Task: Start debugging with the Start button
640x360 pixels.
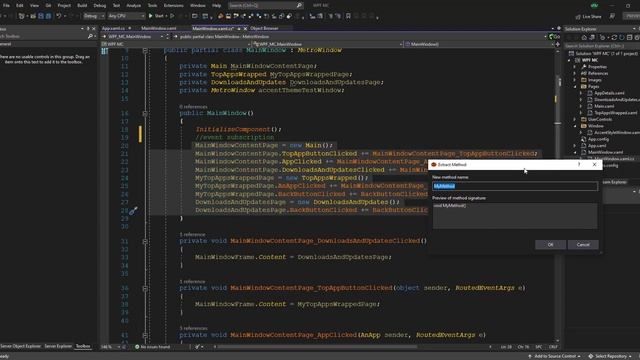Action: [x=156, y=16]
